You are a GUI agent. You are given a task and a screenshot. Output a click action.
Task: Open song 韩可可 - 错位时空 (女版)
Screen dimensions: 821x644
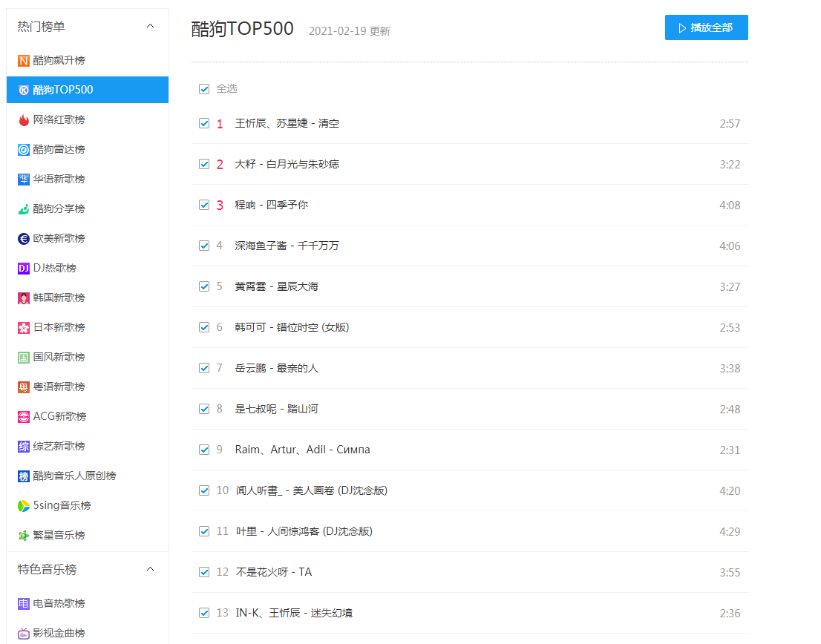click(292, 327)
